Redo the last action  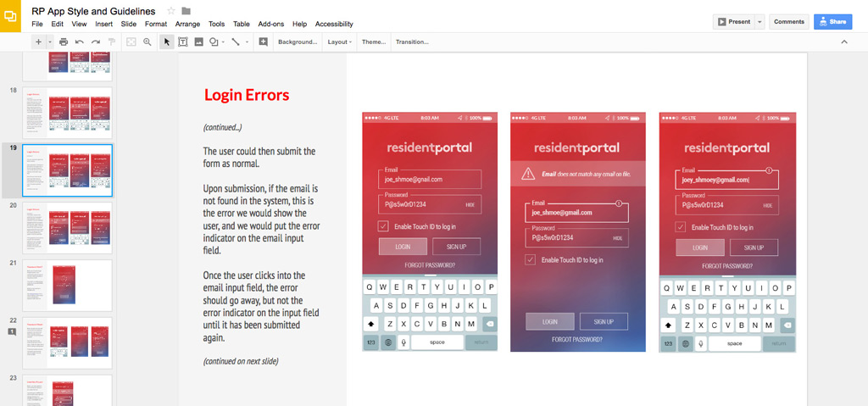point(96,42)
